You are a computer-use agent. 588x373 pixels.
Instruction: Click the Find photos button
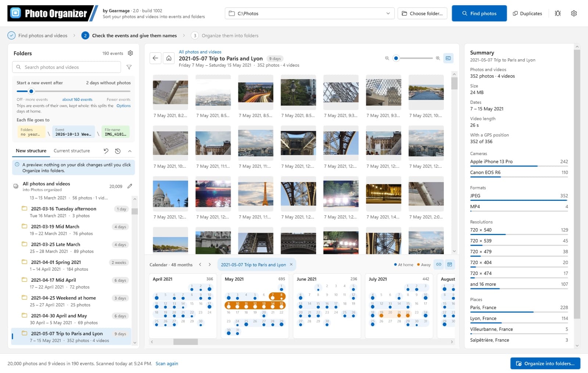point(479,13)
